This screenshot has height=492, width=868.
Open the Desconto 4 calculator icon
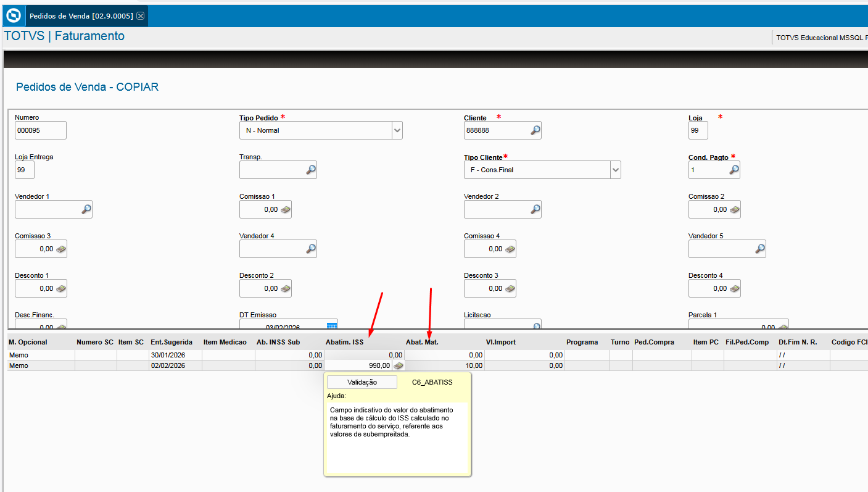coord(735,288)
